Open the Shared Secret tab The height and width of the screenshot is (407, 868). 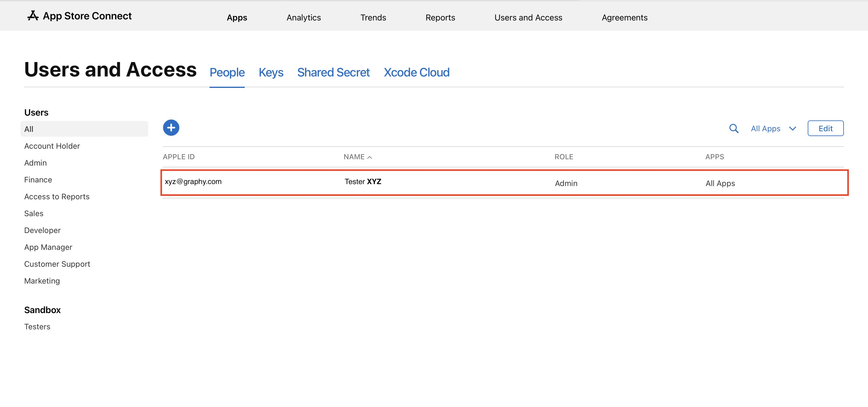click(333, 72)
